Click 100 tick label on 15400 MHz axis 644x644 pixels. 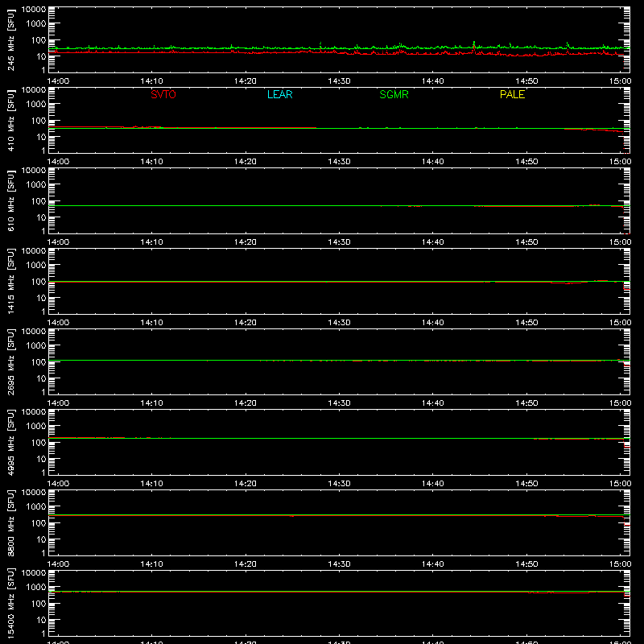tap(39, 604)
